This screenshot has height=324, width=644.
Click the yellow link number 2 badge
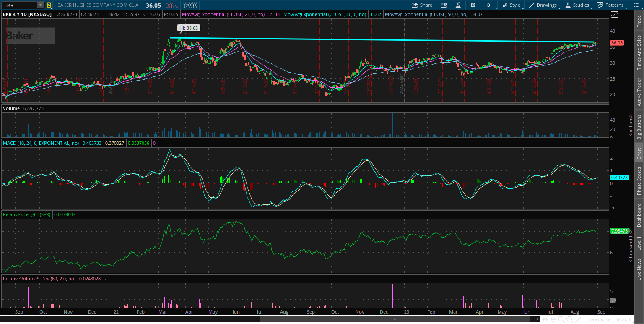49,5
